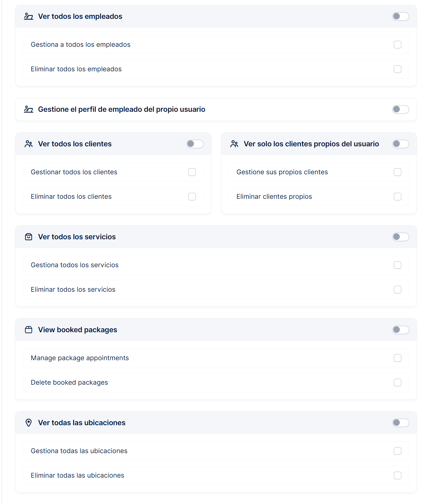Image resolution: width=428 pixels, height=504 pixels.
Task: Switch on Ver todos los servicios
Action: 400,237
